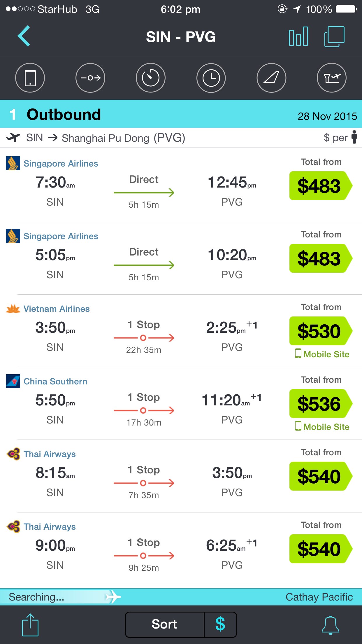This screenshot has width=362, height=644.
Task: Select Singapore Airlines 7:30am flight for $483
Action: click(x=320, y=186)
